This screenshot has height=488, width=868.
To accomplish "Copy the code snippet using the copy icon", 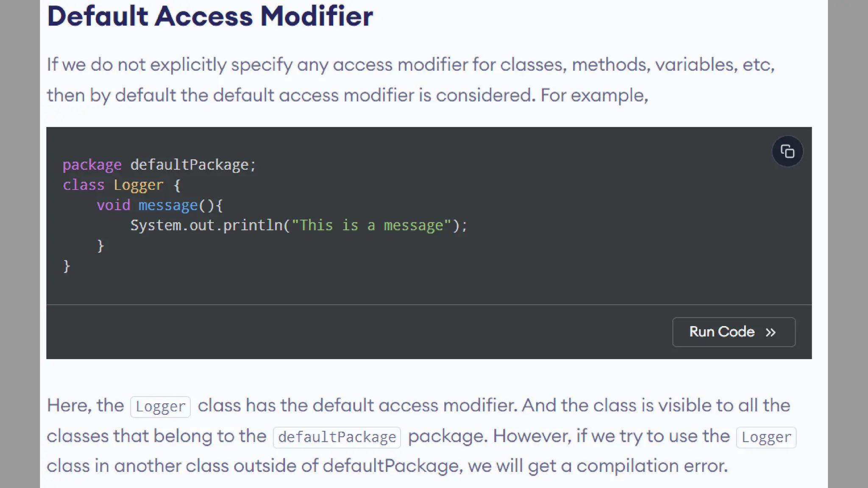I will click(787, 151).
